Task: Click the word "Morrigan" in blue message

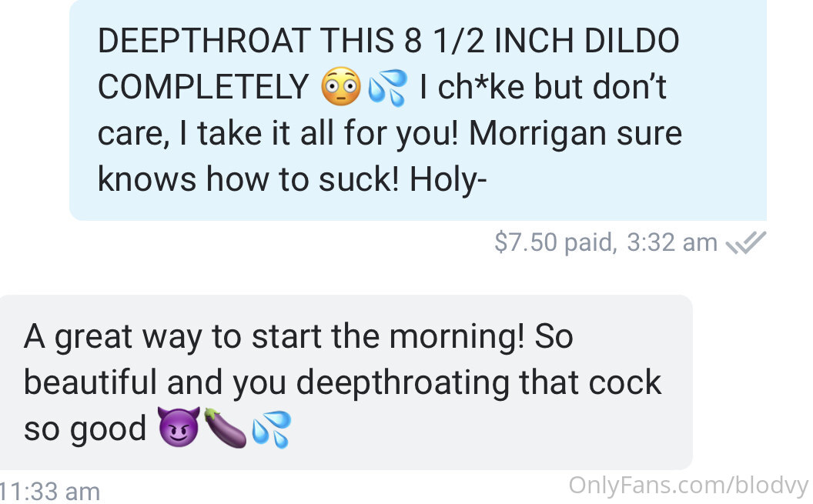Action: pyautogui.click(x=537, y=134)
